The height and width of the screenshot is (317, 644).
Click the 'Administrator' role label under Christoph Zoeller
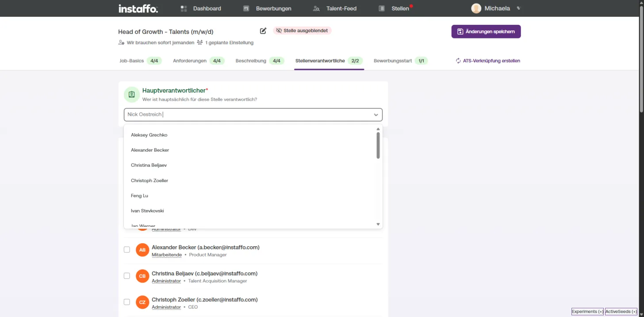[x=166, y=307]
